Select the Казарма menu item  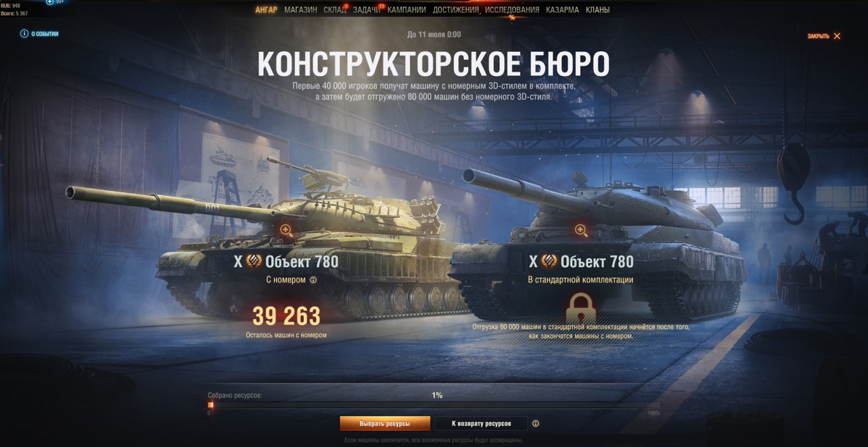(x=562, y=10)
